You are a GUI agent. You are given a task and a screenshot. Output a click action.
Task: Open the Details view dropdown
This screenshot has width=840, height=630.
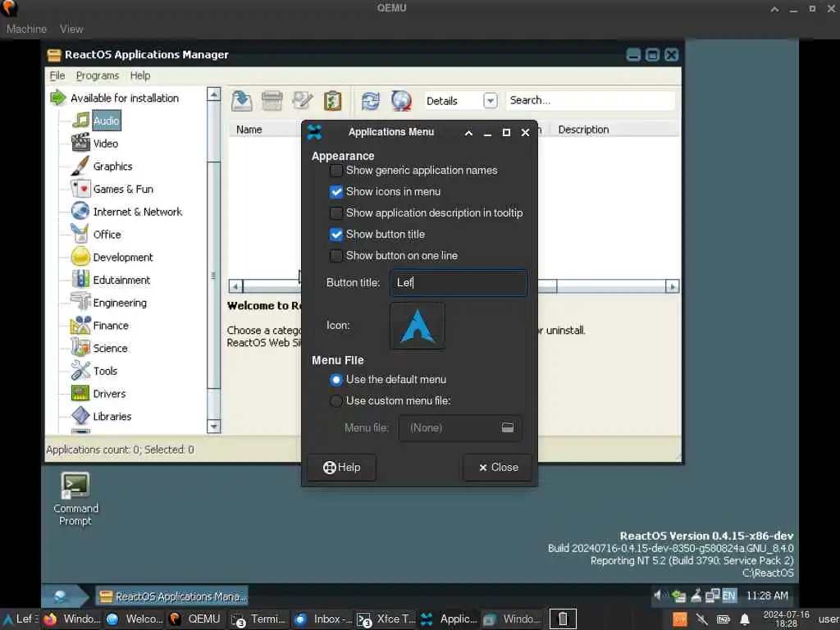tap(491, 101)
